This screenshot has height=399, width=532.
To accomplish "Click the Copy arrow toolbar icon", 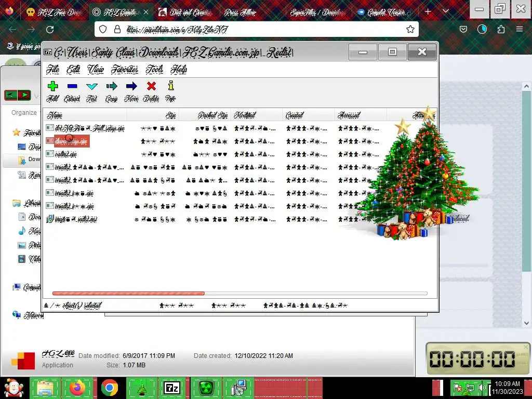I will [112, 86].
